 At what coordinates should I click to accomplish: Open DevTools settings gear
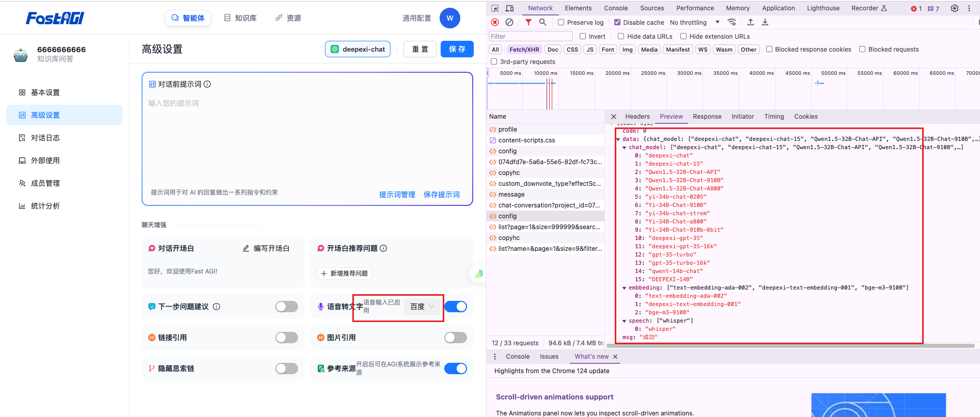tap(955, 8)
